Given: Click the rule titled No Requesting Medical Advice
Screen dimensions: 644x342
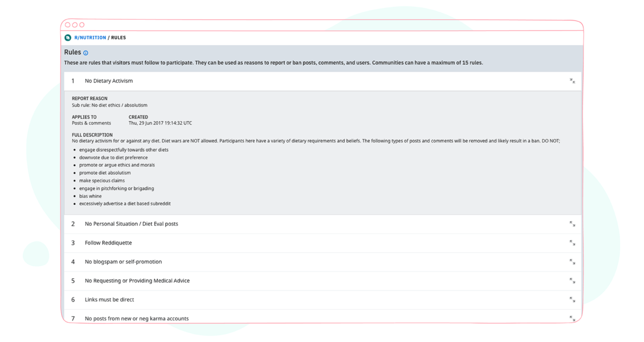Looking at the screenshot, I should tap(137, 280).
